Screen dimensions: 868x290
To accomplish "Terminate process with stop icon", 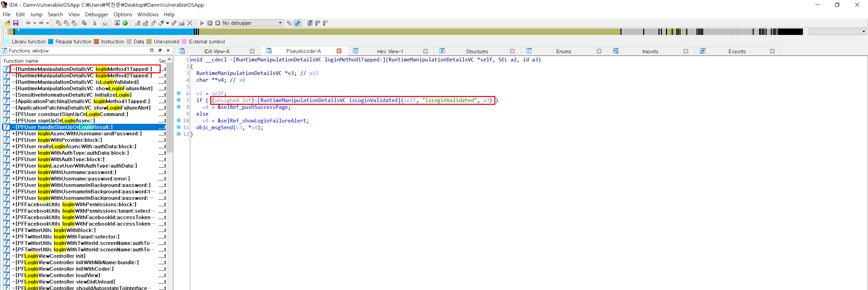I will tap(218, 23).
